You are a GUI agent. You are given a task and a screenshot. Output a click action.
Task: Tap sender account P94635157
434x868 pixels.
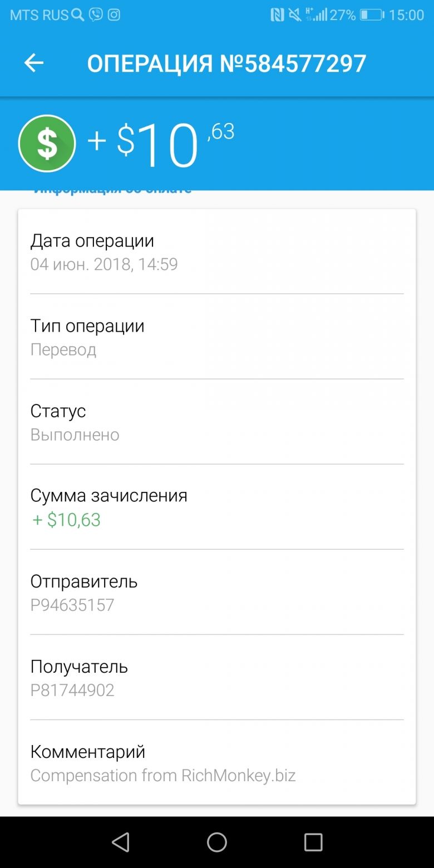[x=72, y=605]
